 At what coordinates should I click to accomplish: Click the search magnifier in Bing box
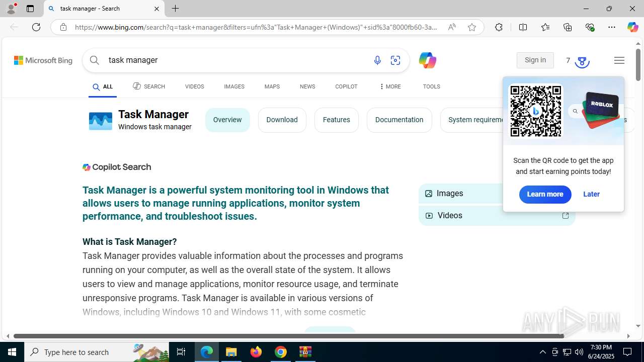(x=95, y=60)
